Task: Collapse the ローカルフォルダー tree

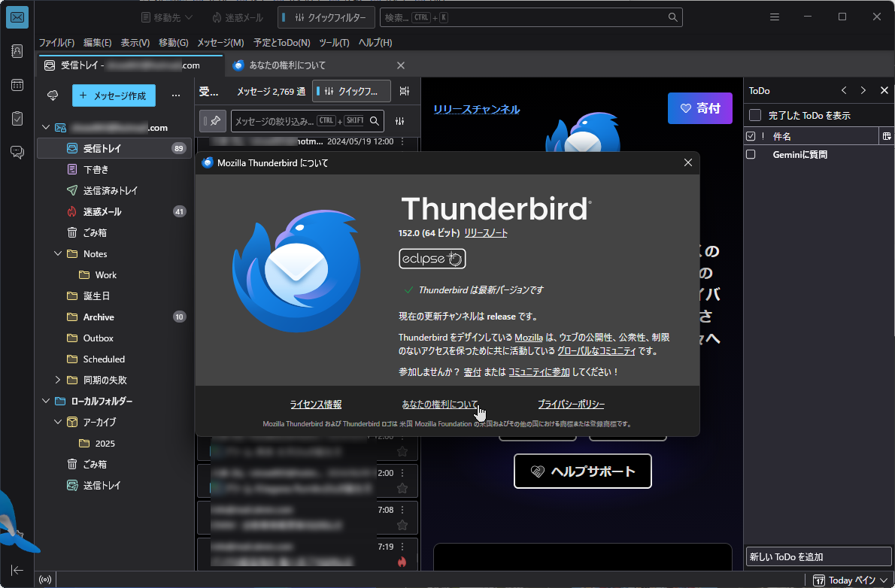Action: 46,401
